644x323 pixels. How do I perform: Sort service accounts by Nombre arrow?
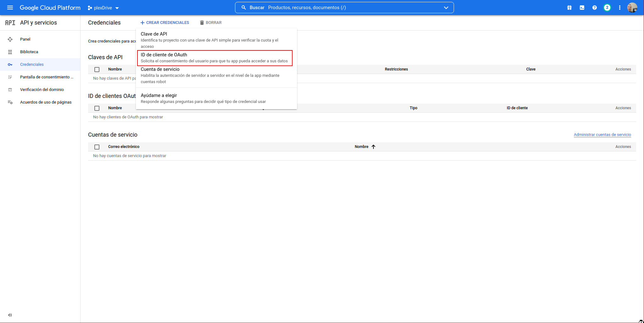coord(373,147)
